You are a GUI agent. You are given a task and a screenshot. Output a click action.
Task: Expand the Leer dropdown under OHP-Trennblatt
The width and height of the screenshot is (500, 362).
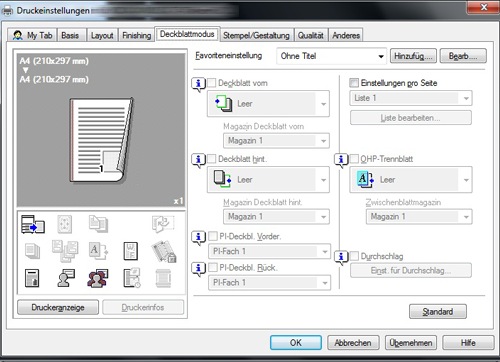411,180
